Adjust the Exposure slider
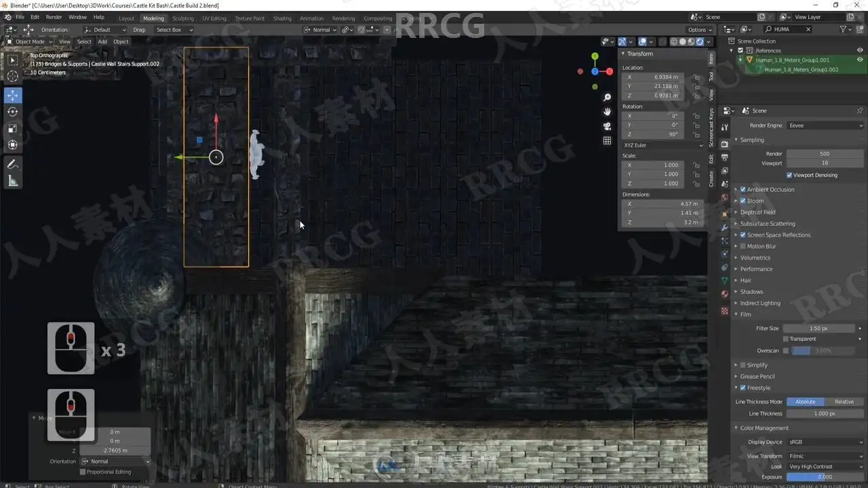The width and height of the screenshot is (868, 488). (x=825, y=477)
